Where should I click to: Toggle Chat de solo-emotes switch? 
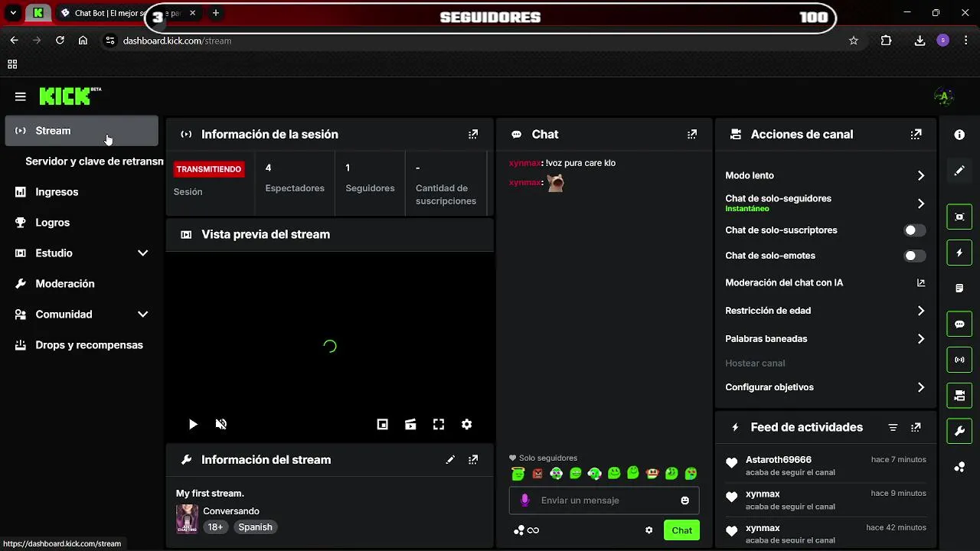[x=914, y=256]
